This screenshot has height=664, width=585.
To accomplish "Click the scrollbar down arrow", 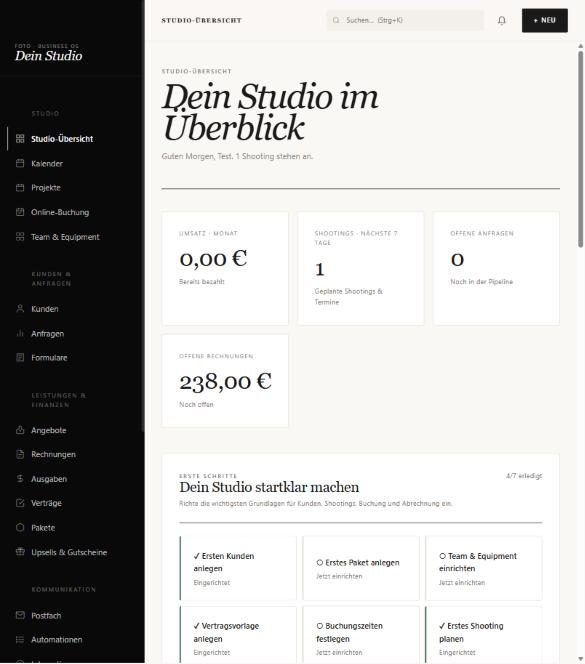I will pyautogui.click(x=580, y=659).
